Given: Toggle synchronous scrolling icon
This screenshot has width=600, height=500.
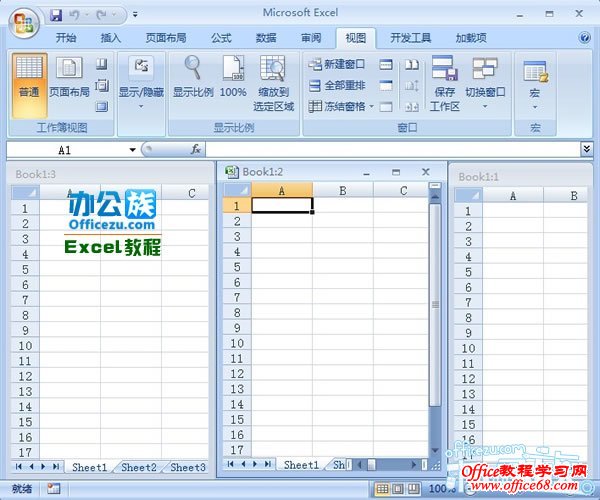Looking at the screenshot, I should [412, 85].
